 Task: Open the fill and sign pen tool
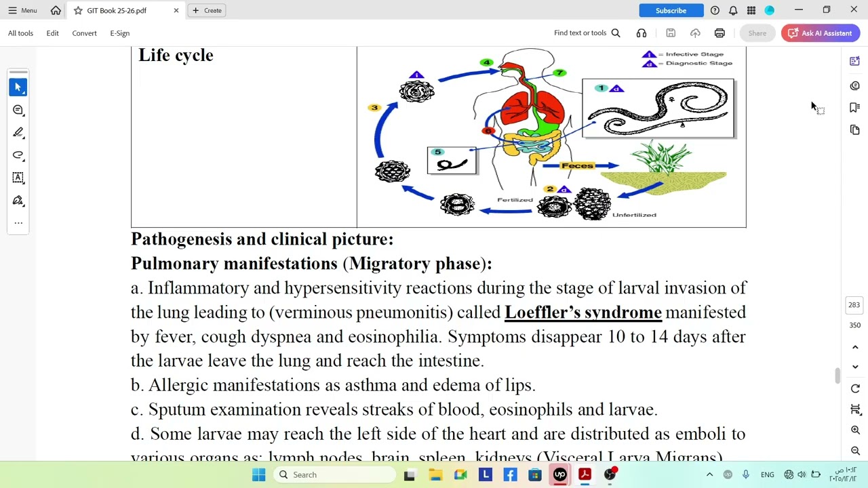coord(18,201)
